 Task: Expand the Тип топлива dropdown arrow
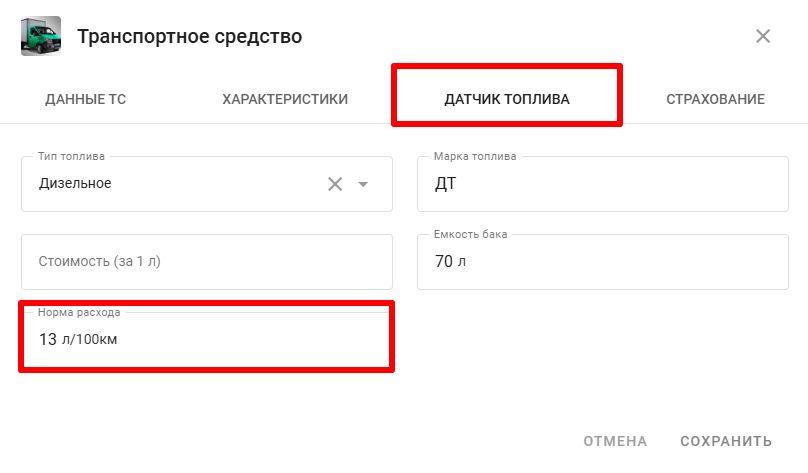click(x=363, y=184)
